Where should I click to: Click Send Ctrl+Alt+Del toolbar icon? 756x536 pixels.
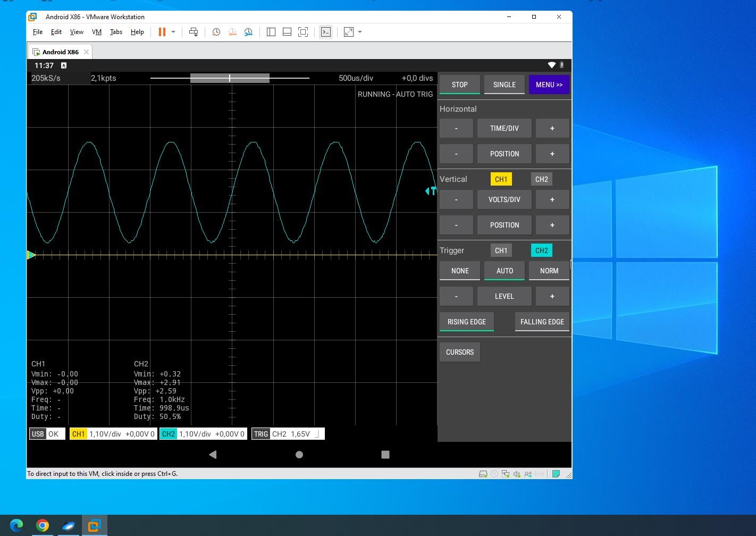click(x=194, y=32)
